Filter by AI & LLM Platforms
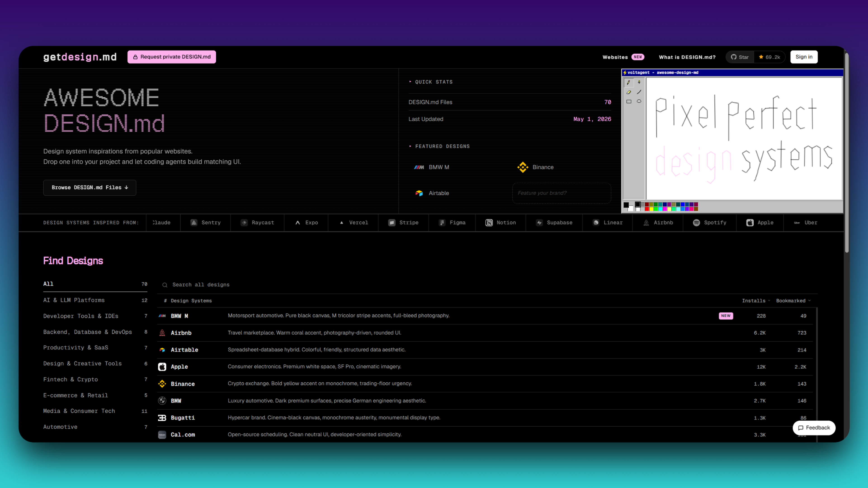 click(95, 300)
